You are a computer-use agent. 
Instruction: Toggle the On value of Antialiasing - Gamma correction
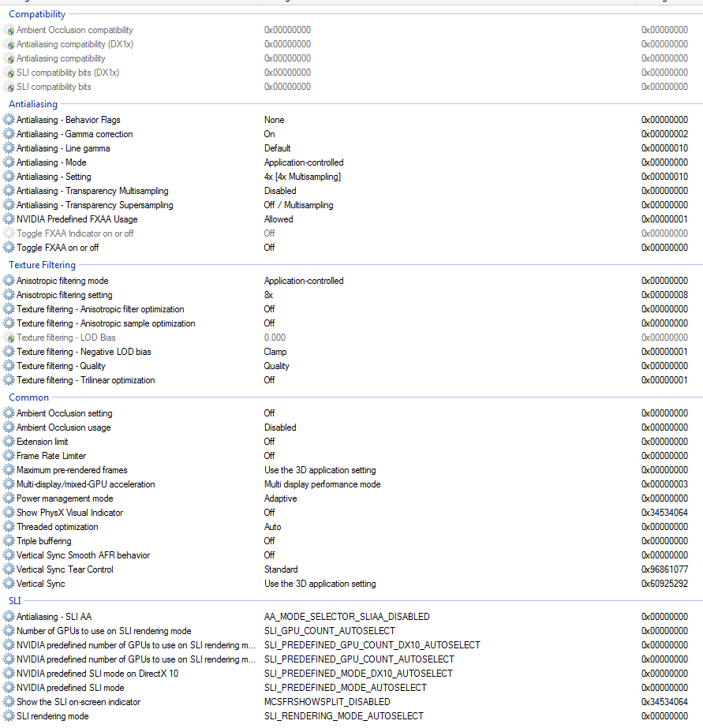click(x=270, y=134)
